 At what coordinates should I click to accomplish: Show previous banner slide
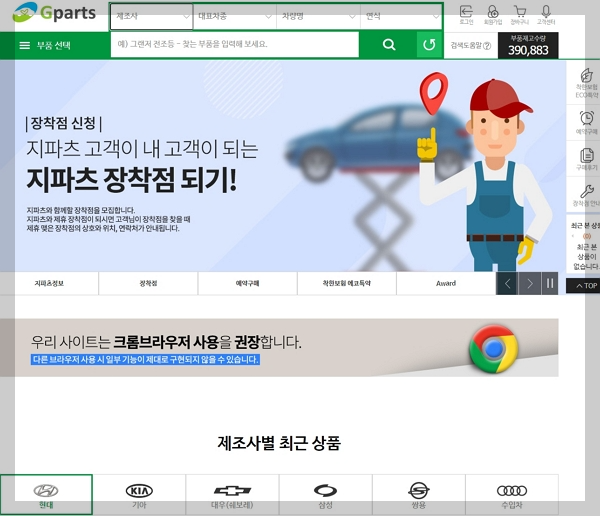(507, 284)
